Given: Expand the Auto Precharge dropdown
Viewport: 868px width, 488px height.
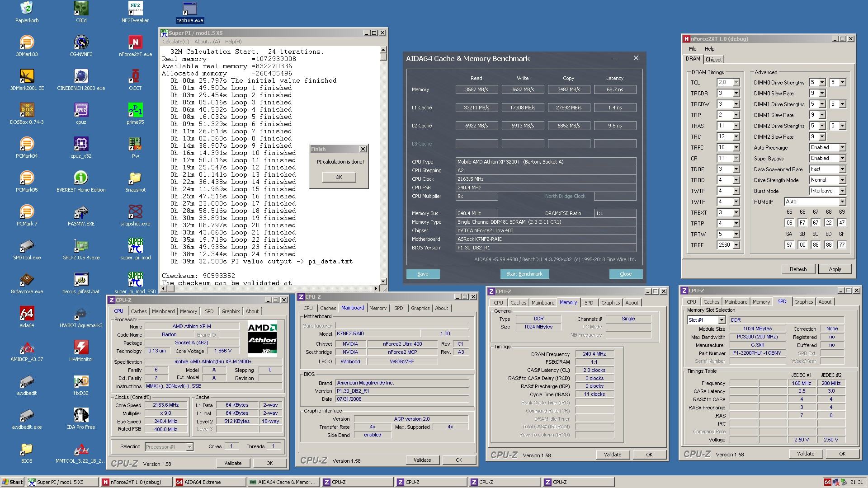Looking at the screenshot, I should click(842, 147).
